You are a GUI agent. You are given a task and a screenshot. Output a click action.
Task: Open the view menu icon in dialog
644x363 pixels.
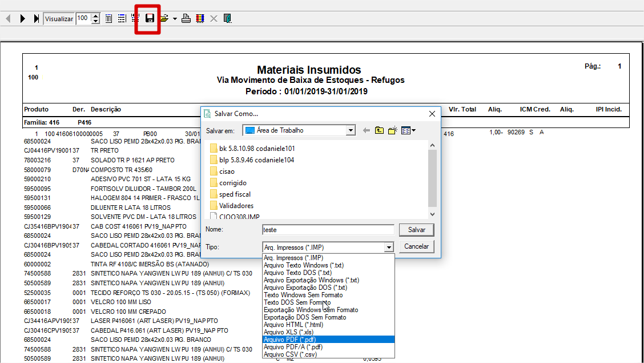point(408,130)
